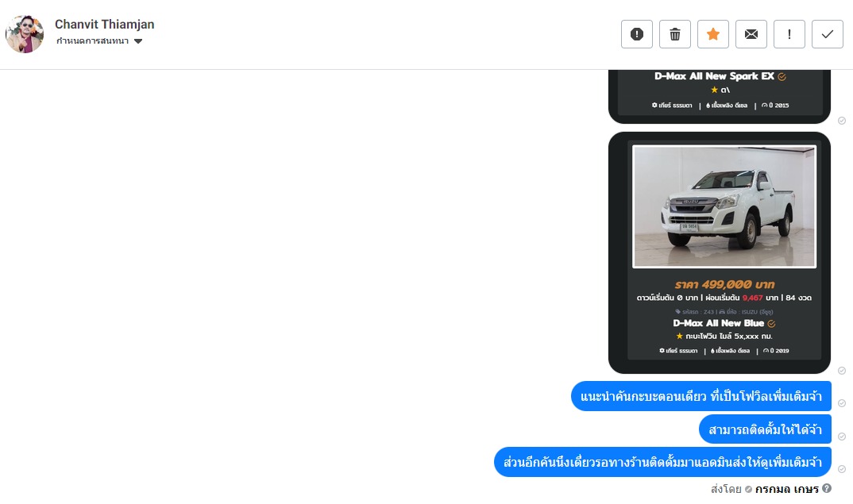Click the spam report exclamation icon
The height and width of the screenshot is (504, 853).
click(x=636, y=34)
